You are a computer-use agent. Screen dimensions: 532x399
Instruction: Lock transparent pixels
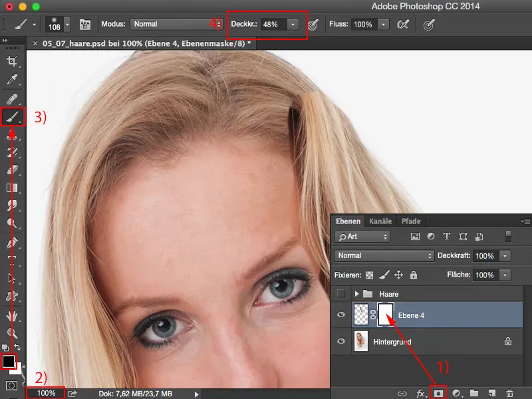[370, 275]
